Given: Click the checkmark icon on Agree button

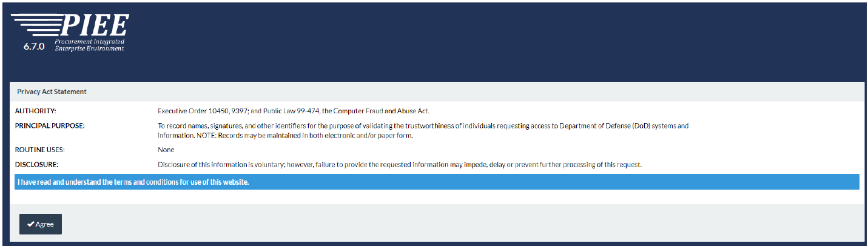Looking at the screenshot, I should (x=30, y=224).
